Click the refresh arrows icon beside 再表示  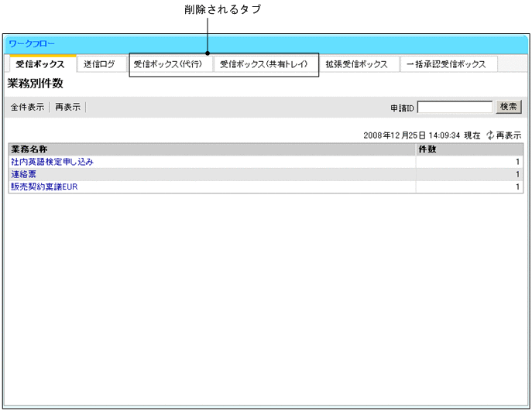[x=490, y=135]
